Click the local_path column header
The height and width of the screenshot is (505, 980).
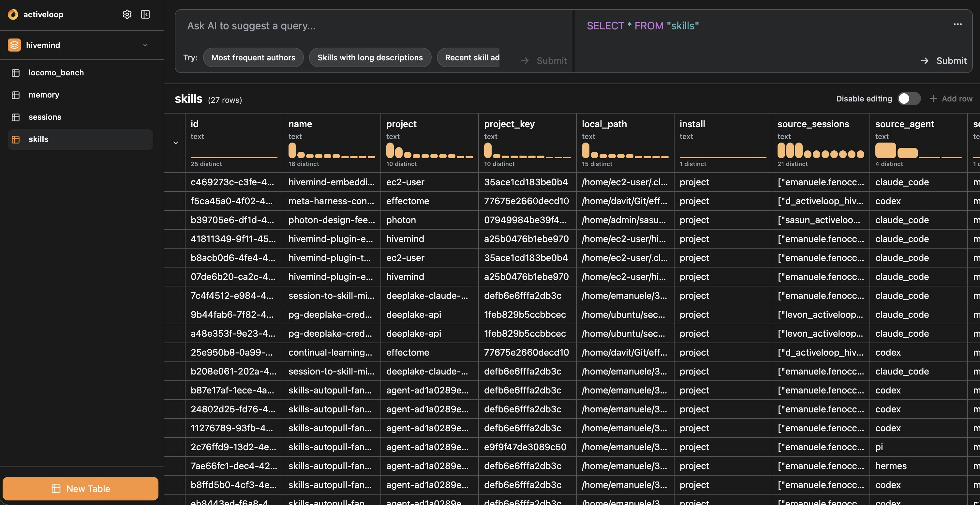[625, 143]
